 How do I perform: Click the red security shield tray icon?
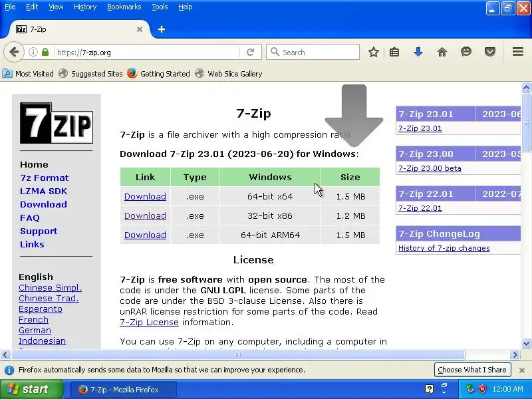click(x=482, y=389)
